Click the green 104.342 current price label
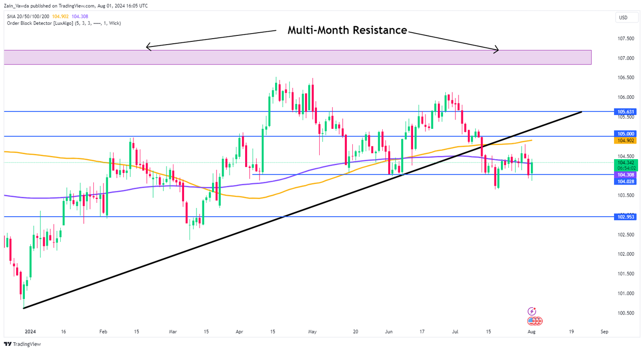Image resolution: width=644 pixels, height=351 pixels. (625, 162)
